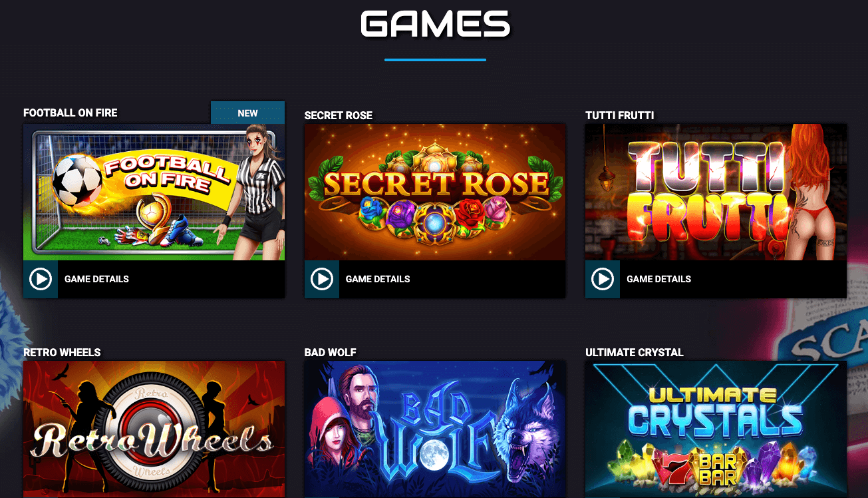The width and height of the screenshot is (868, 498).
Task: Open the Retro Wheels game thumbnail
Action: click(154, 429)
